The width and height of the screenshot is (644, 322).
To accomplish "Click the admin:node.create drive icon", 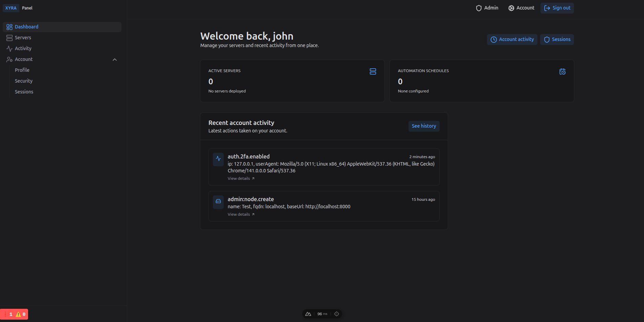I will coord(218,201).
